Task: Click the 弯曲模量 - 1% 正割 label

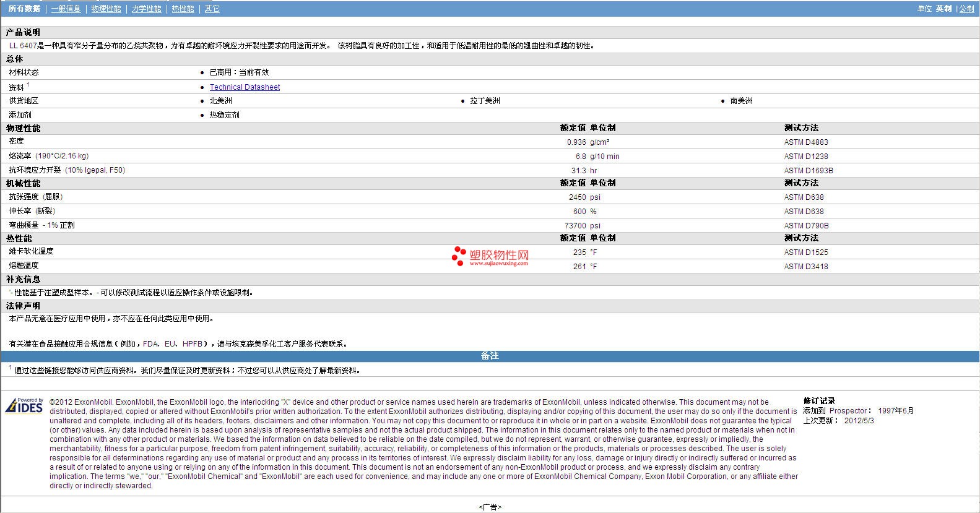Action: pyautogui.click(x=41, y=225)
